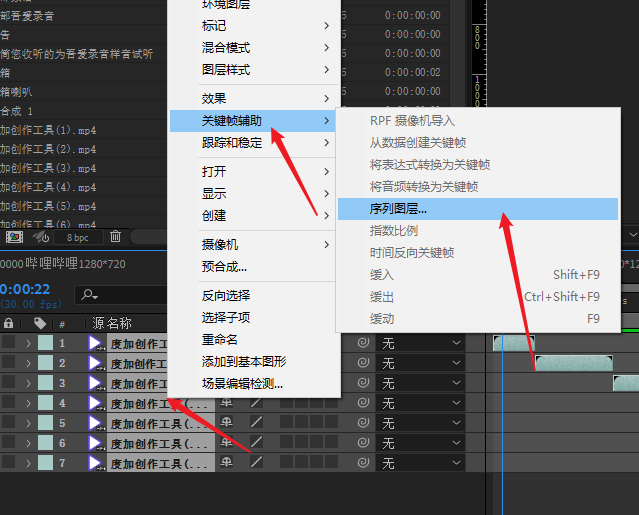This screenshot has width=639, height=515.
Task: Open the 跟踪和稳定 submenu
Action: tap(255, 143)
